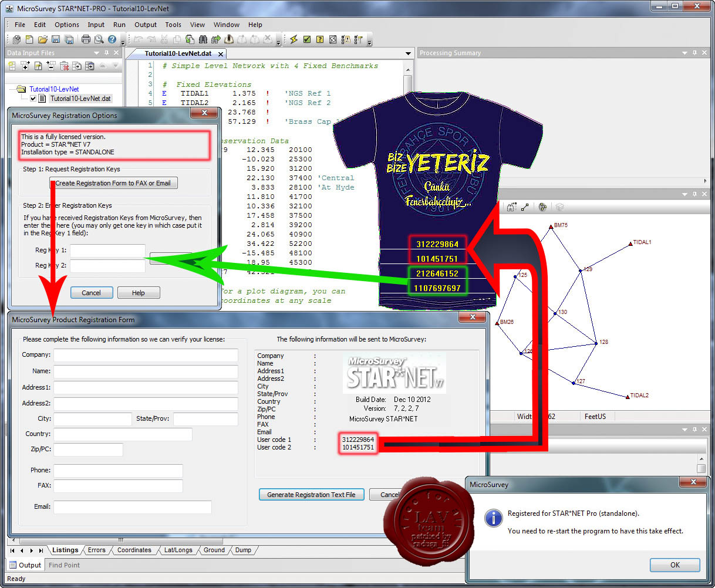715x588 pixels.
Task: Switch to the Dump tab
Action: coord(243,550)
